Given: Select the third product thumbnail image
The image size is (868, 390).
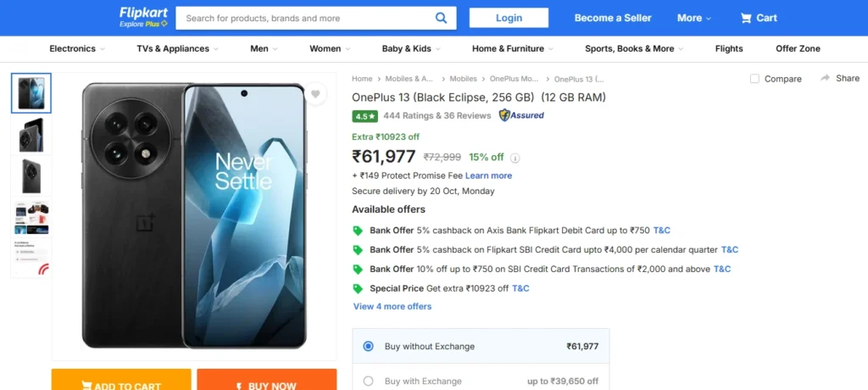Looking at the screenshot, I should click(31, 175).
